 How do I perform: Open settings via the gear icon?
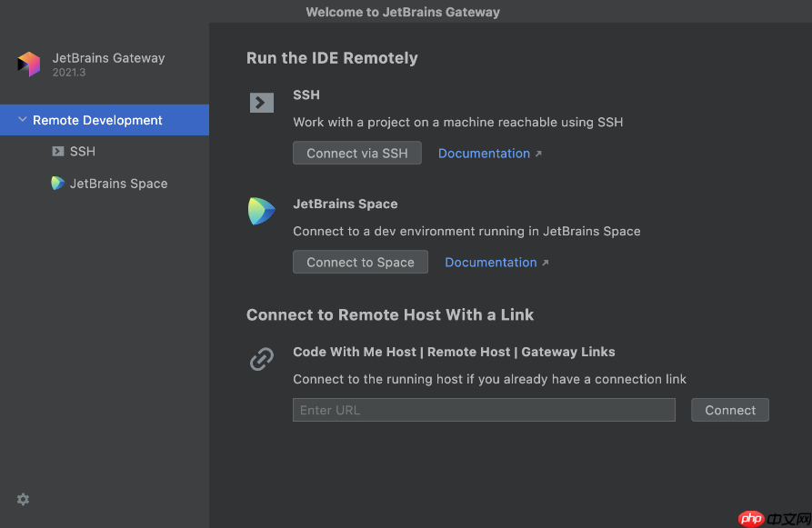coord(24,499)
